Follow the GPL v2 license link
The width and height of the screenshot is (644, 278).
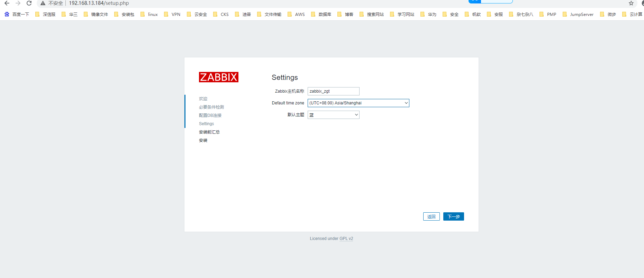point(346,239)
